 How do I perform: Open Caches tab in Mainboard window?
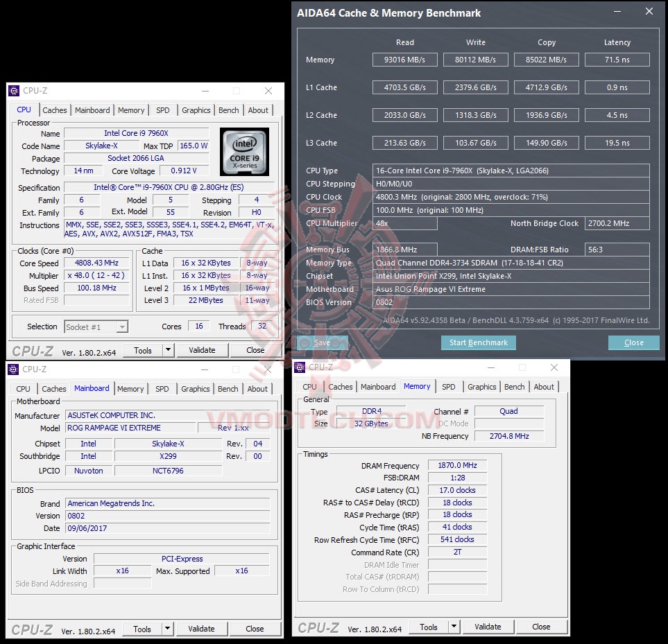[x=54, y=389]
